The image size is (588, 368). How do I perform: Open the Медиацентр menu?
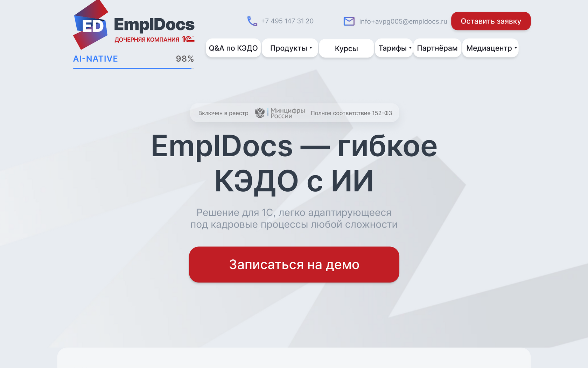click(490, 48)
